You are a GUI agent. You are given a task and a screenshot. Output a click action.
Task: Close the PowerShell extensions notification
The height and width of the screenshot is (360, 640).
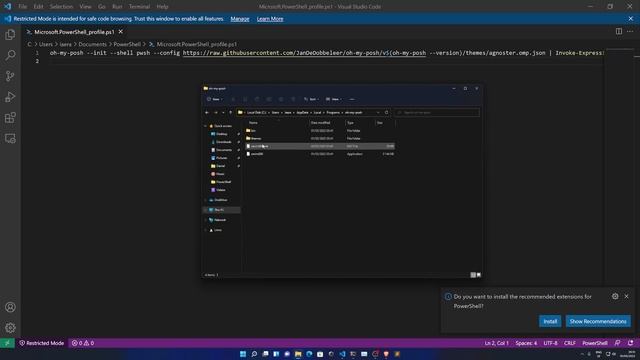pyautogui.click(x=627, y=296)
